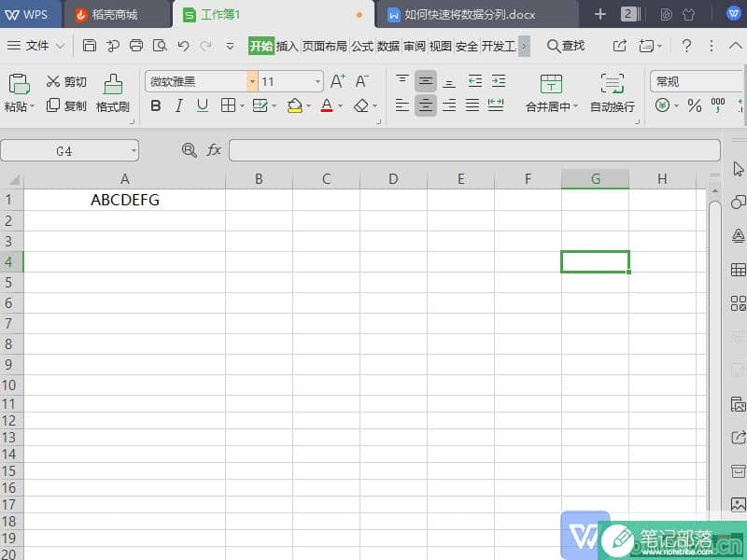Toggle Italic formatting
Screen dimensions: 747x560
click(x=178, y=105)
